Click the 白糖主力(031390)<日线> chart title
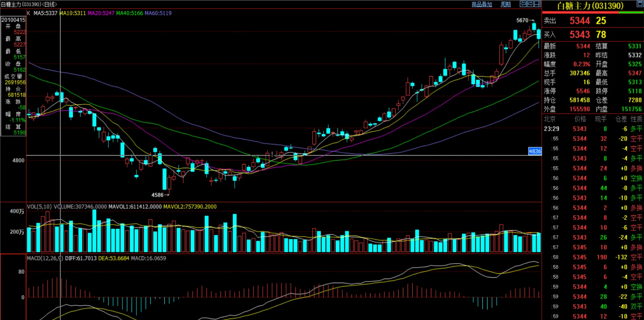The height and width of the screenshot is (320, 644). 29,4
